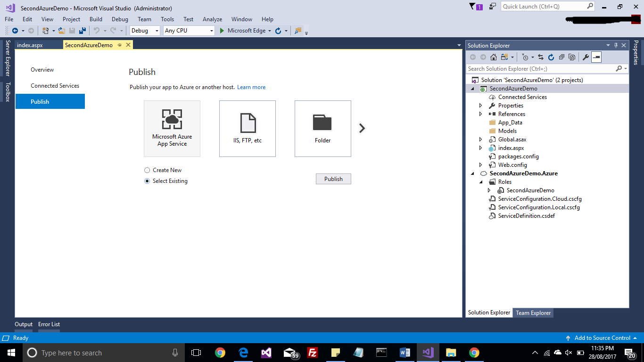Click the Microsoft Azure App Service tile

(x=172, y=128)
